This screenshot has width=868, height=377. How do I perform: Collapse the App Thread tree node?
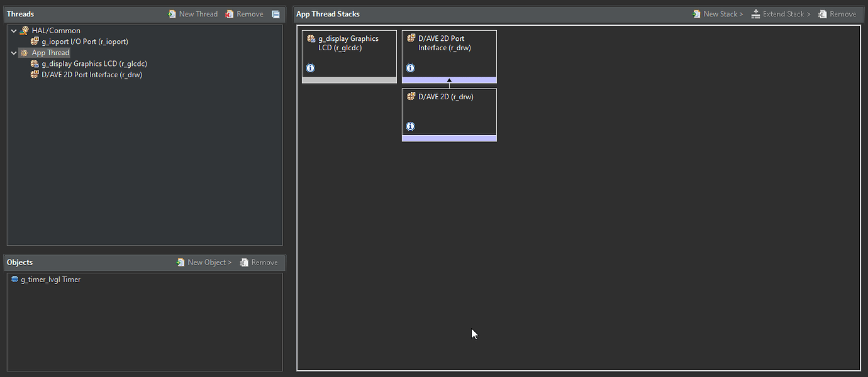[14, 52]
